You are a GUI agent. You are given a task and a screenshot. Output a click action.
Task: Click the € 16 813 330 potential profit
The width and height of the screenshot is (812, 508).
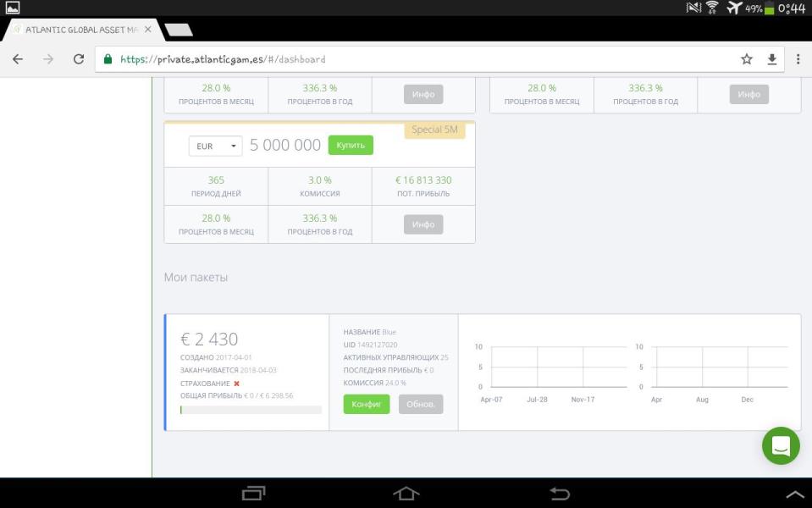pos(423,180)
